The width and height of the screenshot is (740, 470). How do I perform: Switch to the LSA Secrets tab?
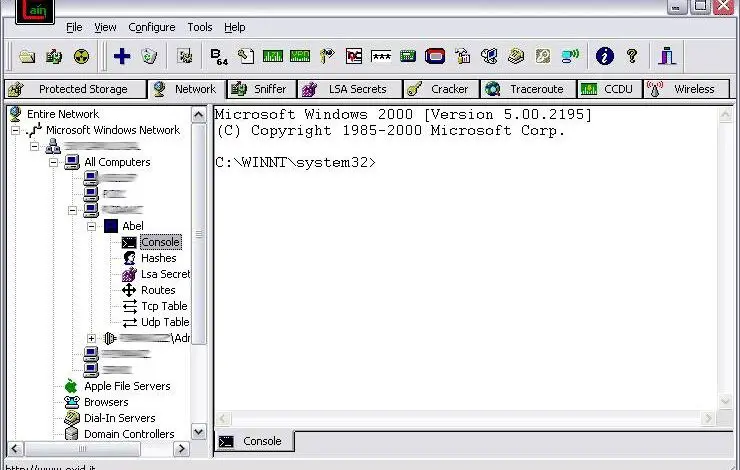350,89
